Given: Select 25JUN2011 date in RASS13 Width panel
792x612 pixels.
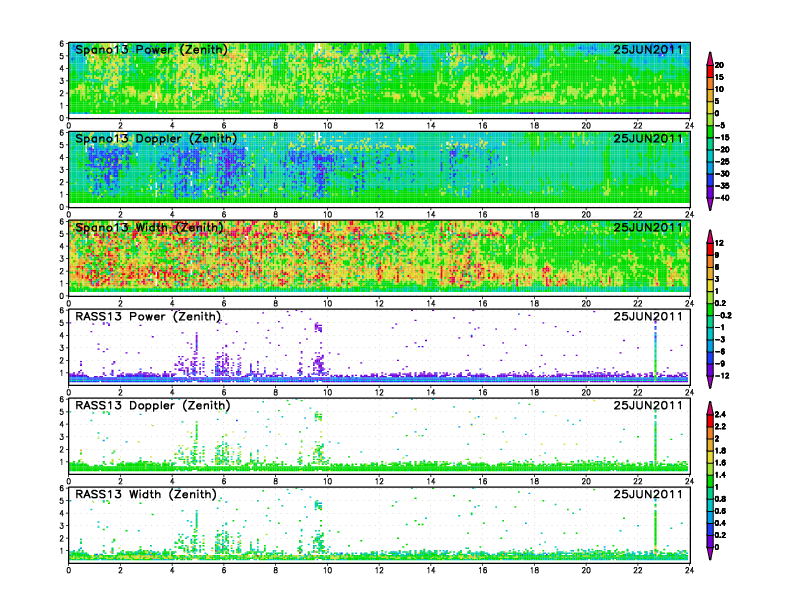Looking at the screenshot, I should [x=648, y=494].
